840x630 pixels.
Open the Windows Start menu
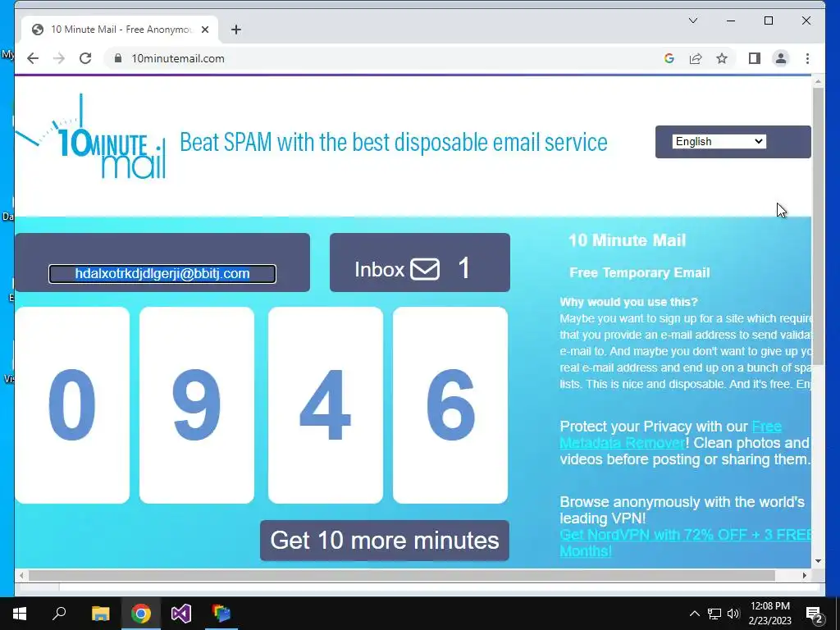(x=20, y=614)
